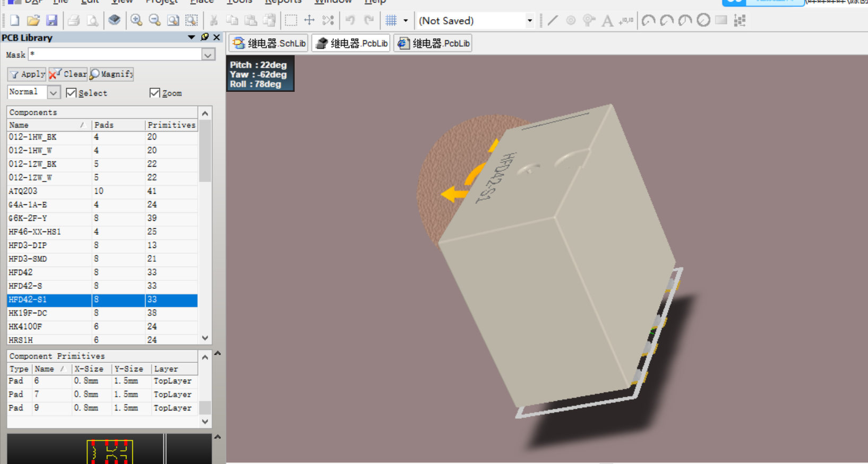Click the Move Selection crosshair icon

tap(309, 21)
